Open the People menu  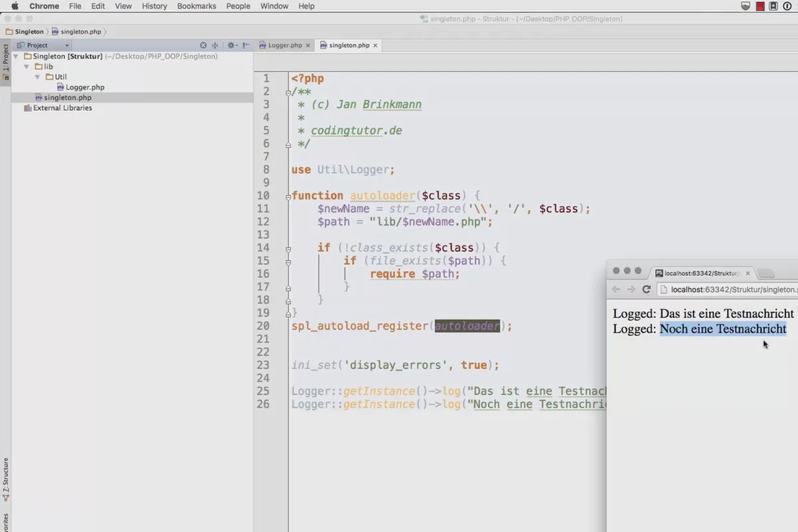tap(238, 6)
